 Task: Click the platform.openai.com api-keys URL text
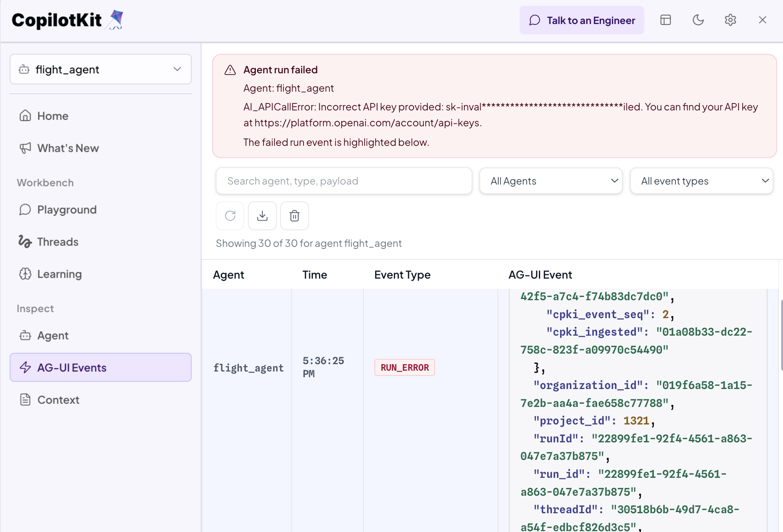[x=368, y=123]
